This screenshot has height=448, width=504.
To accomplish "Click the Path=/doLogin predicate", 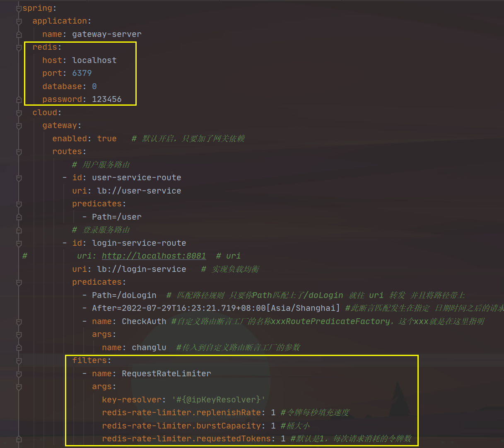I will click(x=124, y=295).
